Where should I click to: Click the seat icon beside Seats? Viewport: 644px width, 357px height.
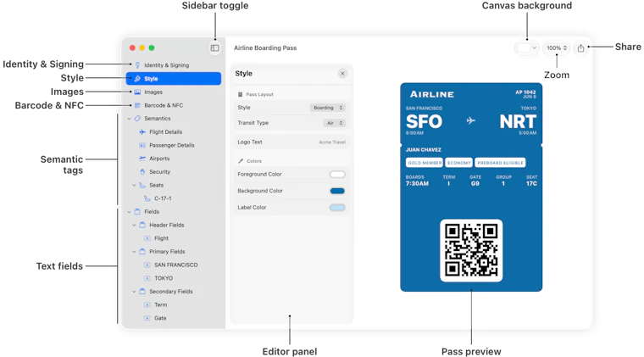(142, 185)
